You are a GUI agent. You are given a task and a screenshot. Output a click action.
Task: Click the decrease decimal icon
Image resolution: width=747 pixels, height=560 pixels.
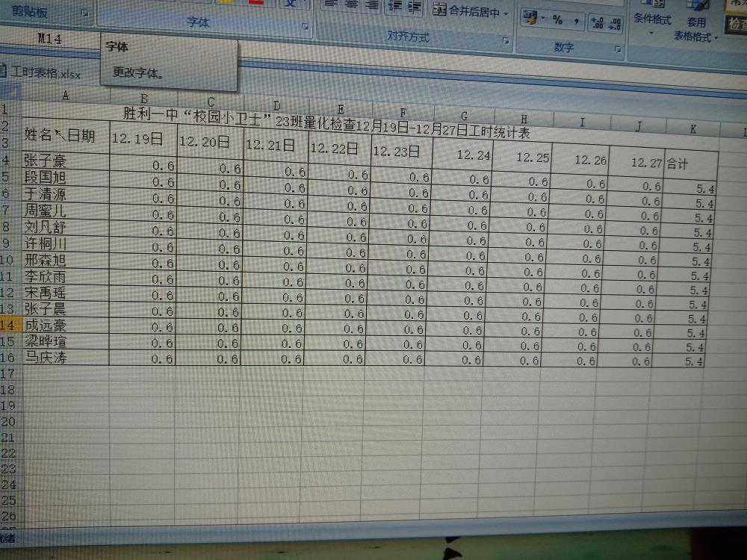tap(615, 24)
